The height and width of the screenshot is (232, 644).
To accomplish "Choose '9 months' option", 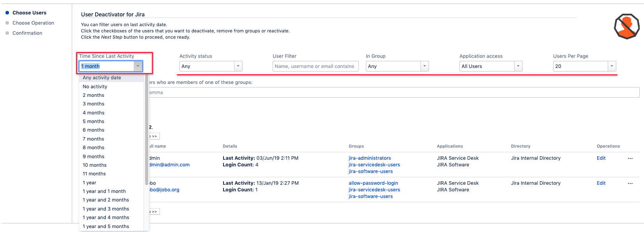I will (x=112, y=157).
